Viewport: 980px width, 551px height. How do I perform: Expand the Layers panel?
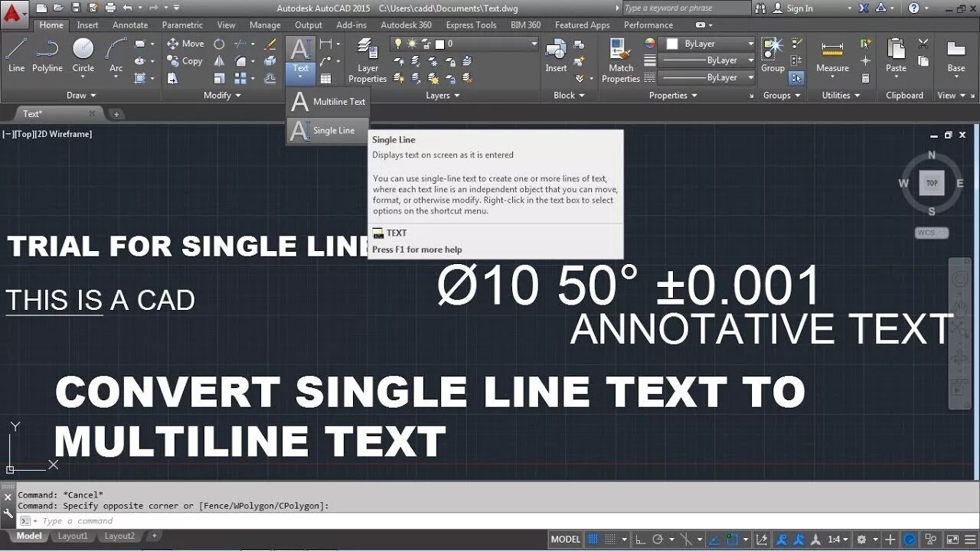pyautogui.click(x=443, y=96)
